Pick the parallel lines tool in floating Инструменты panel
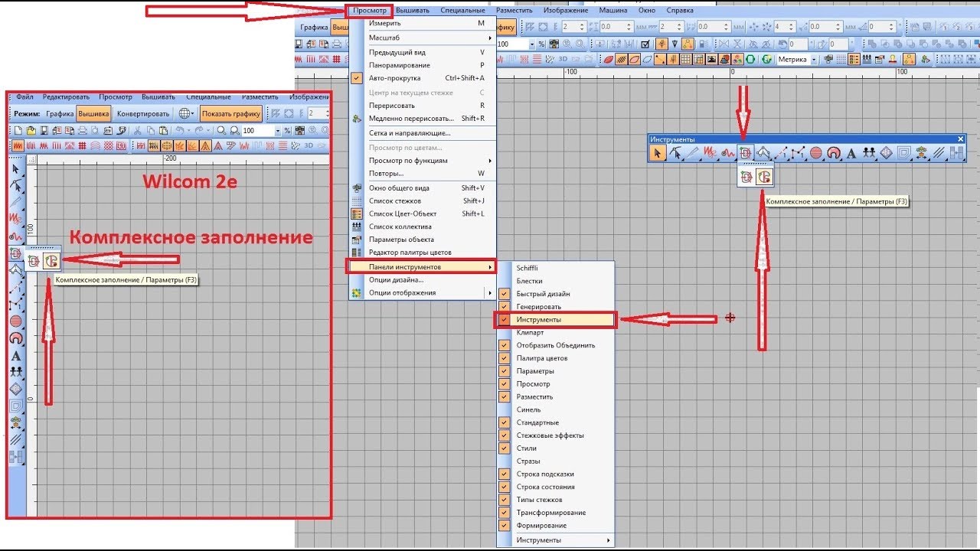Viewport: 980px width, 551px height. point(939,153)
